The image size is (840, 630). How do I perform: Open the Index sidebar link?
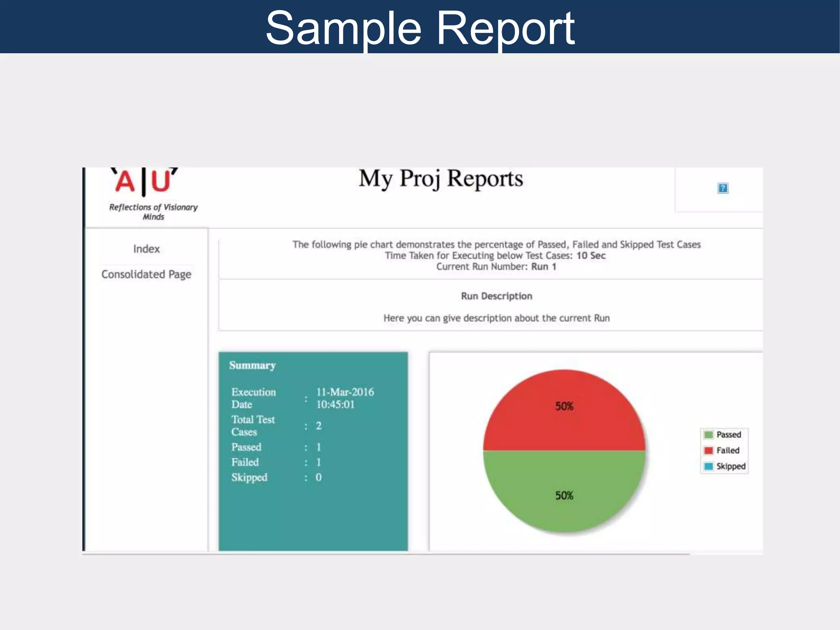pyautogui.click(x=146, y=249)
